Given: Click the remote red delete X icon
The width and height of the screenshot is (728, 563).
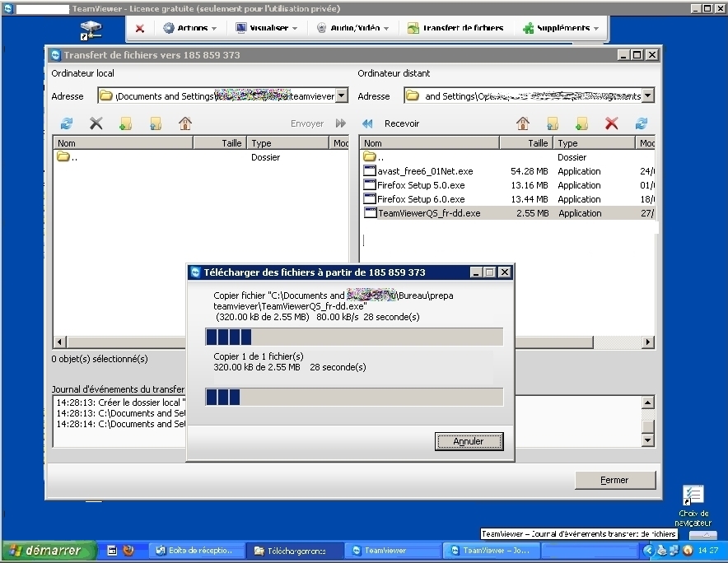Looking at the screenshot, I should (x=612, y=123).
